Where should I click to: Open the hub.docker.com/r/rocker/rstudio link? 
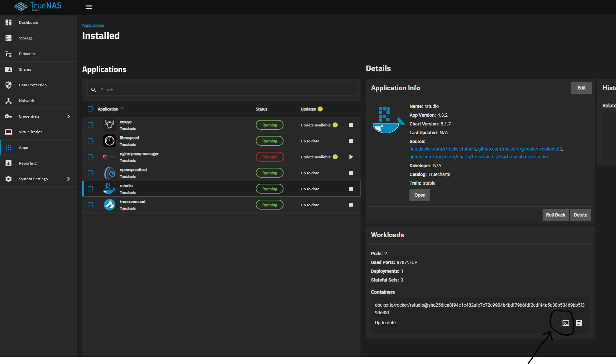pos(443,149)
